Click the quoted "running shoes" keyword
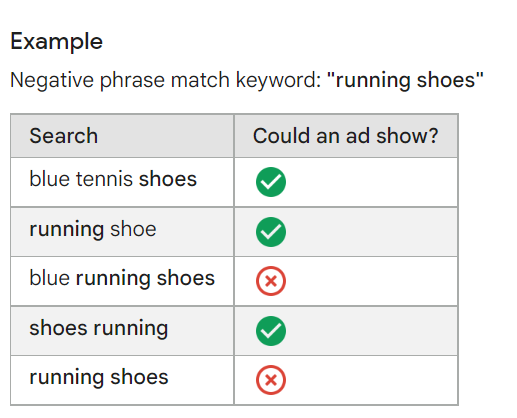Viewport: 517px width, 418px height. [405, 80]
